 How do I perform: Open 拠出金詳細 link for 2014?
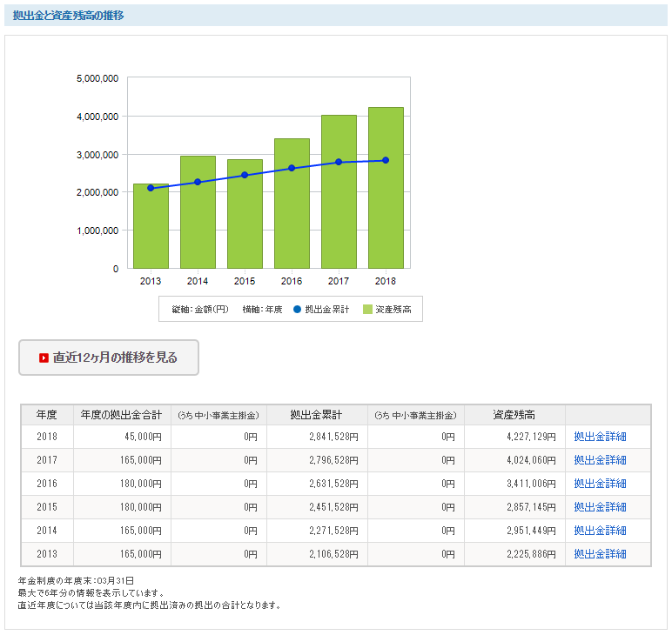(600, 531)
